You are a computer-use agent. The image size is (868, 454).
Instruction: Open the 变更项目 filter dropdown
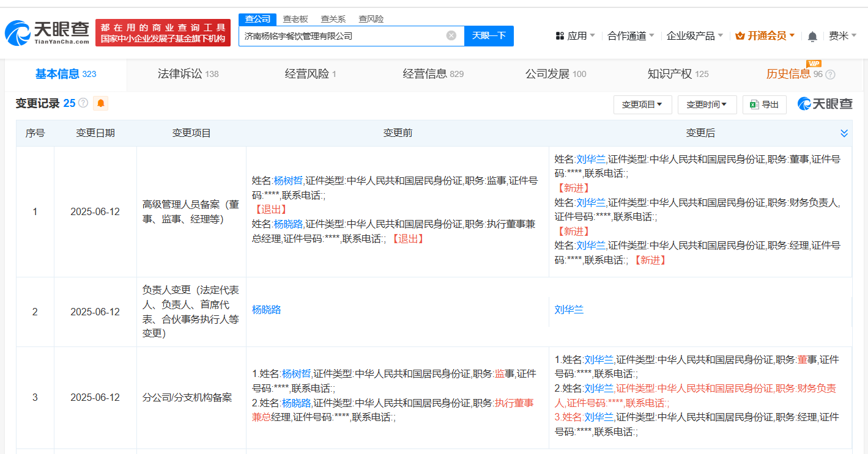coord(642,104)
